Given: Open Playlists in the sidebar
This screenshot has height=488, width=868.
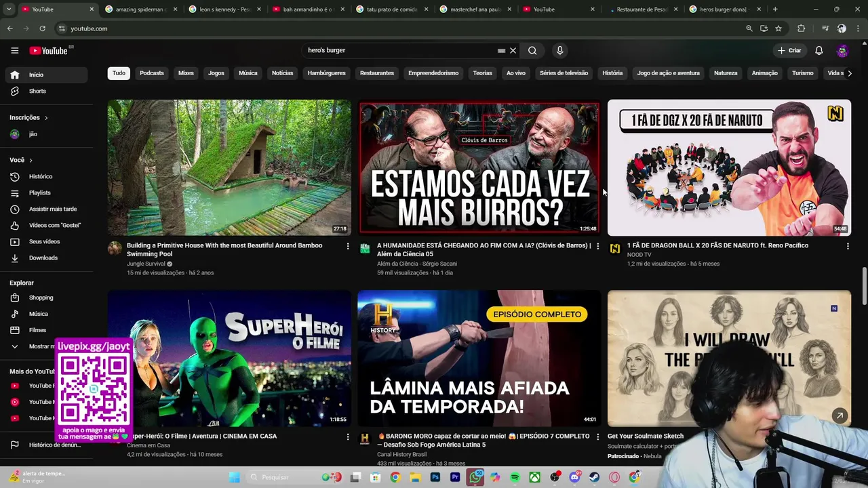Looking at the screenshot, I should [x=46, y=192].
